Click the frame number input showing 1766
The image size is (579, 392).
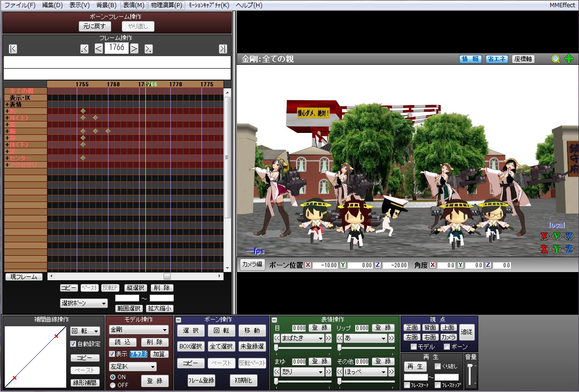tap(116, 48)
